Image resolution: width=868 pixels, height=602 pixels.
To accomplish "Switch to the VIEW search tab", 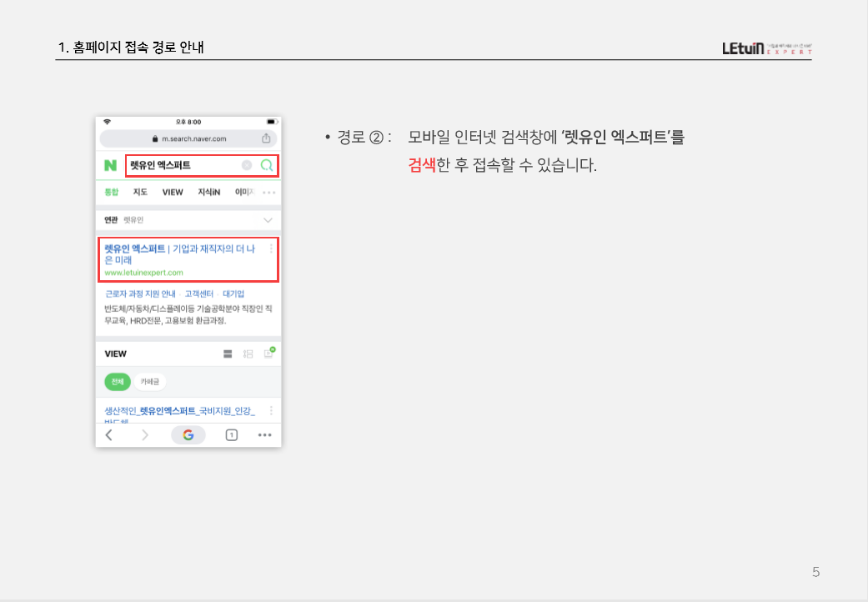I will pos(172,192).
